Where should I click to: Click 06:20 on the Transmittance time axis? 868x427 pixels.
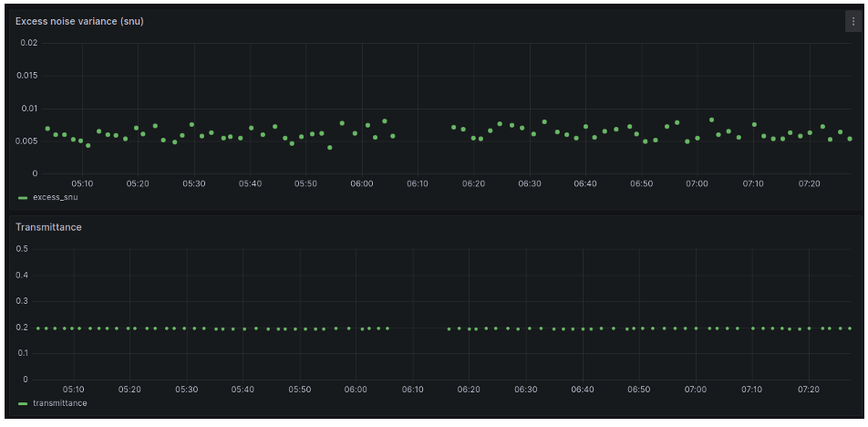click(469, 390)
